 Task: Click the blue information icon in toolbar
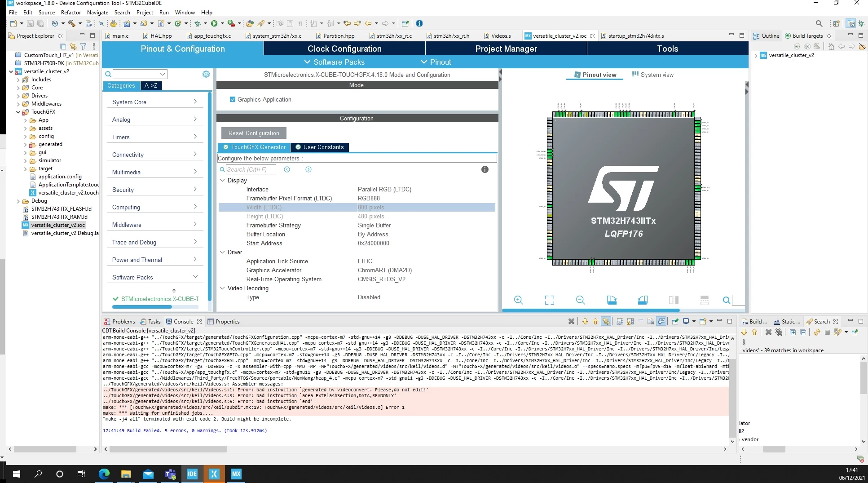coord(419,23)
